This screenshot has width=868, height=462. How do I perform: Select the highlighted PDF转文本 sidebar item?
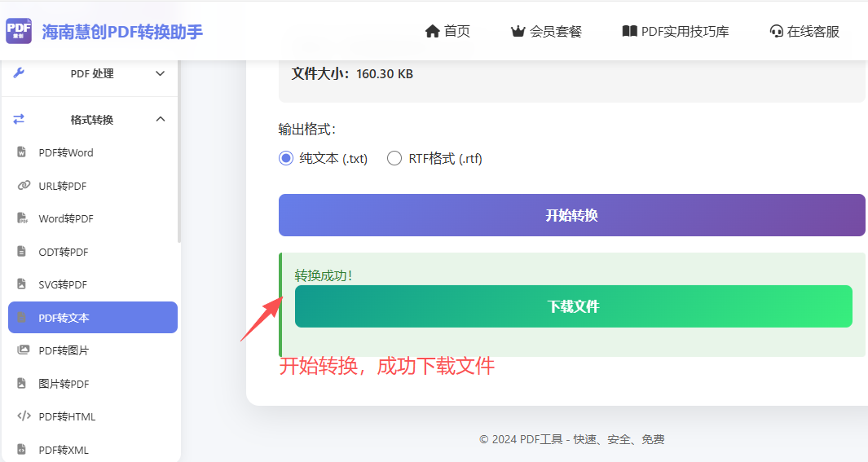click(92, 318)
